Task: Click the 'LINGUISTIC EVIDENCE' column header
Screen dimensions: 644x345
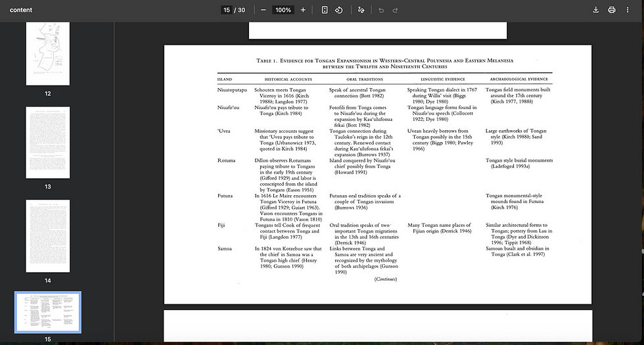Action: 443,80
